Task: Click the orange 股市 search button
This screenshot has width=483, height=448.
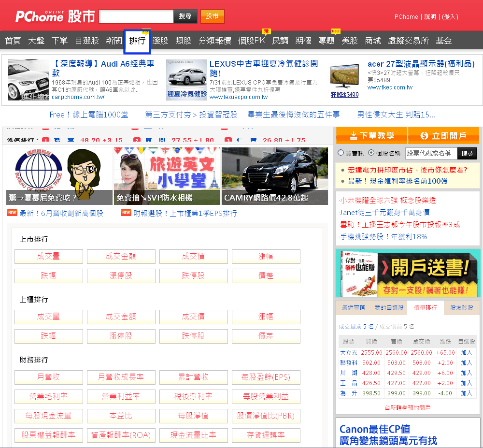Action: point(212,16)
